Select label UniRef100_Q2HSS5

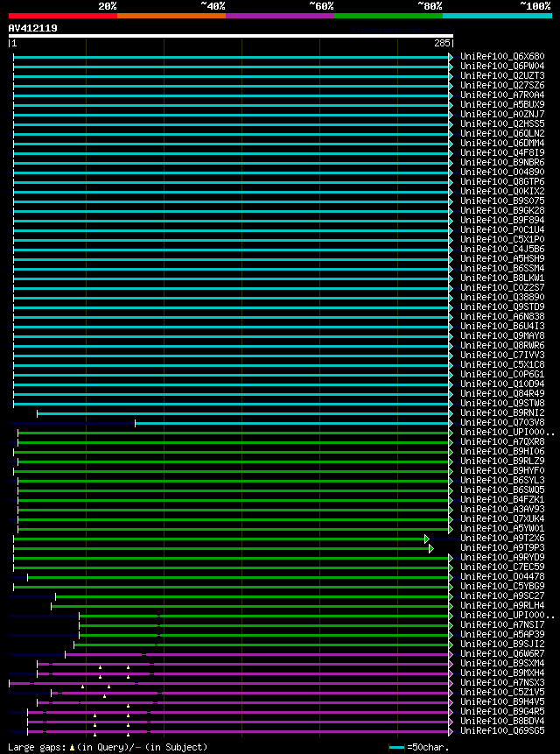click(502, 124)
